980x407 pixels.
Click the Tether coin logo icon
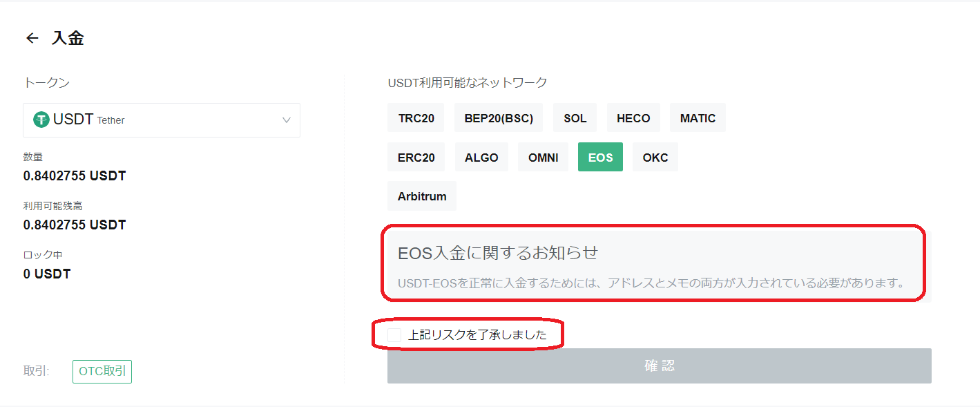click(x=41, y=119)
